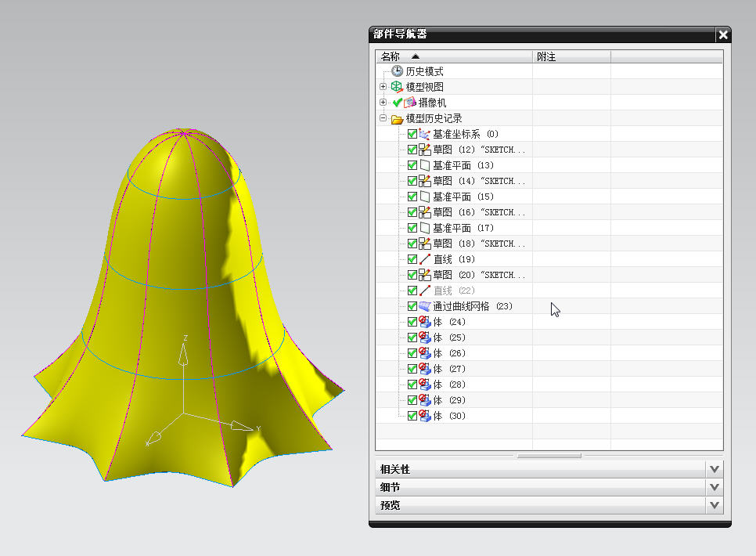Image resolution: width=756 pixels, height=556 pixels.
Task: Click the 基准平面 (13) plane icon
Action: point(424,165)
